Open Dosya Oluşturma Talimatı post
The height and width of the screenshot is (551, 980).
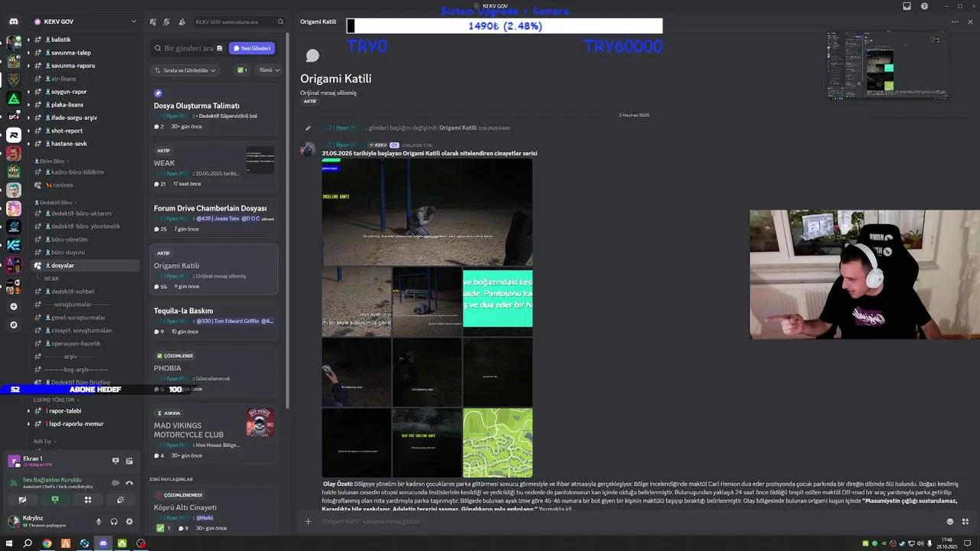(214, 109)
